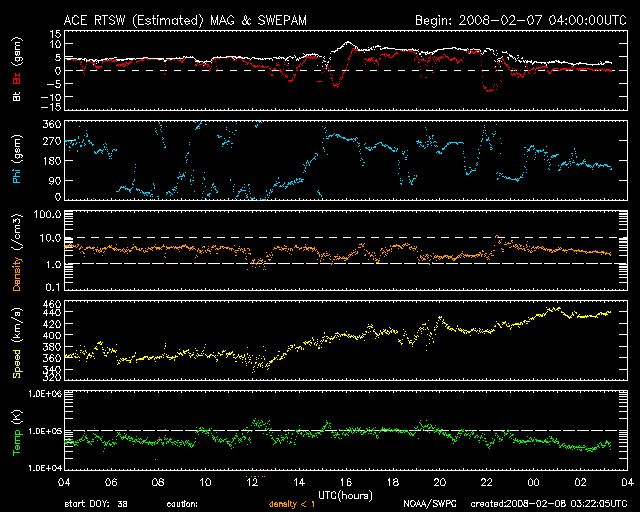640x512 pixels.
Task: Click the '10.0' value on the Density axis
Action: click(50, 238)
